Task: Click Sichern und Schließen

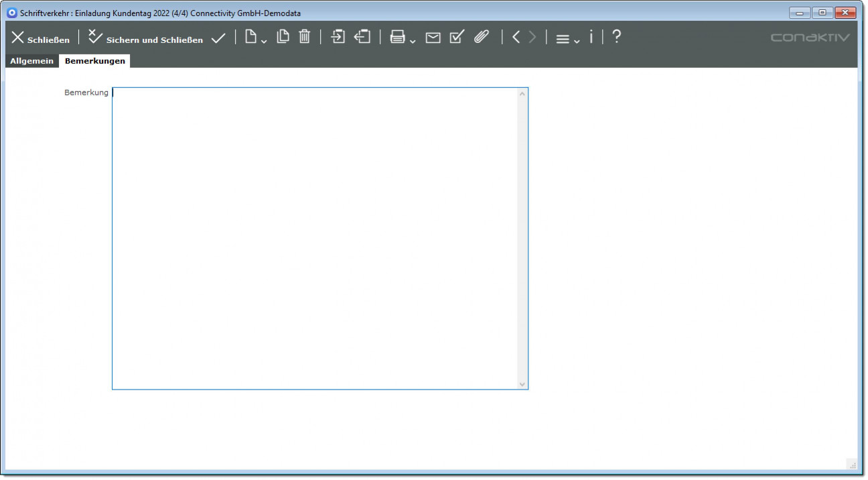Action: 145,38
